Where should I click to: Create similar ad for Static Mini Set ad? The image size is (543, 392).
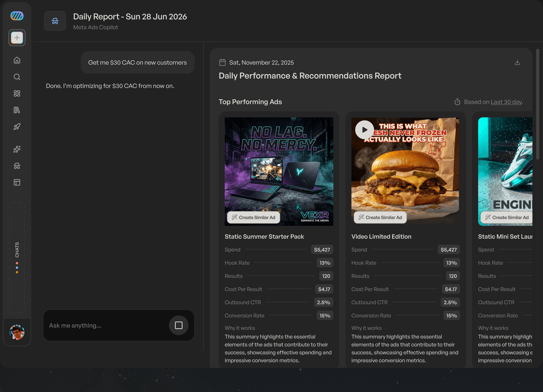tap(507, 217)
